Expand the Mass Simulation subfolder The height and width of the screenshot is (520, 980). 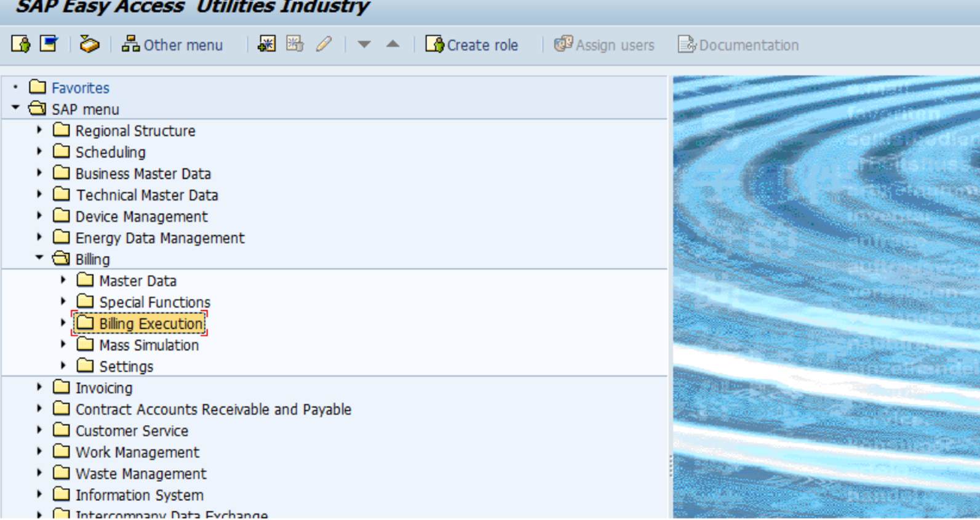tap(63, 344)
